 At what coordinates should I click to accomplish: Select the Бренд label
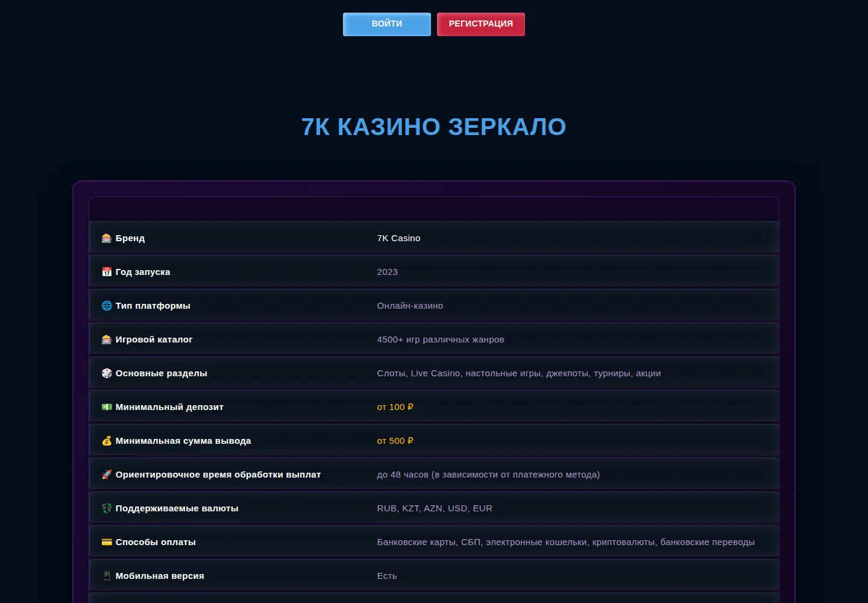click(130, 238)
